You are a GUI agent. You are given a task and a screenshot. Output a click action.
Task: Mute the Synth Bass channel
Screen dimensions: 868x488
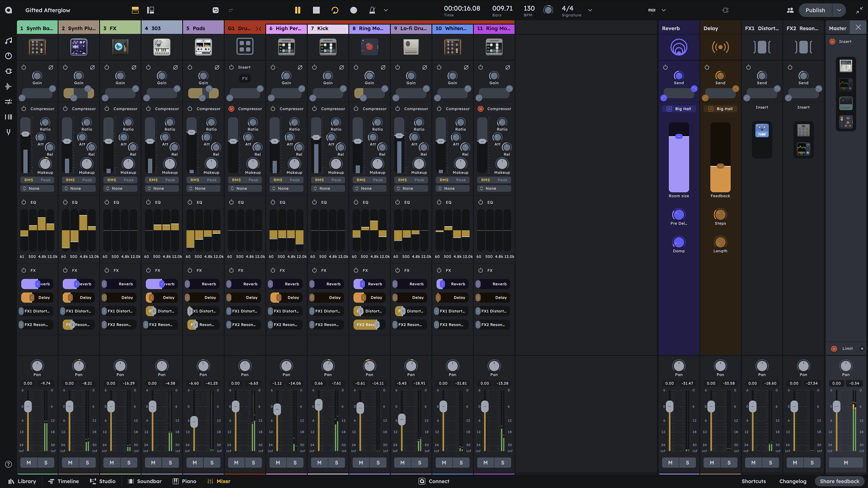pos(29,463)
